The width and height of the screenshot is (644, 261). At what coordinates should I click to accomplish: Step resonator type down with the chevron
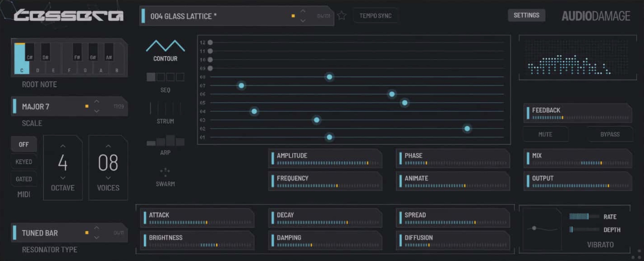pyautogui.click(x=96, y=237)
